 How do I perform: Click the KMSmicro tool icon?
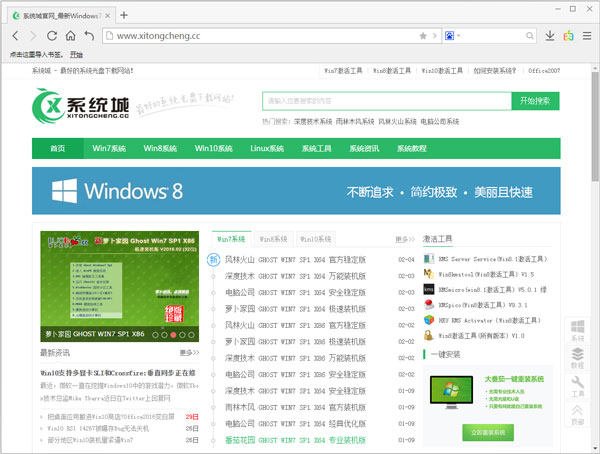click(x=429, y=289)
